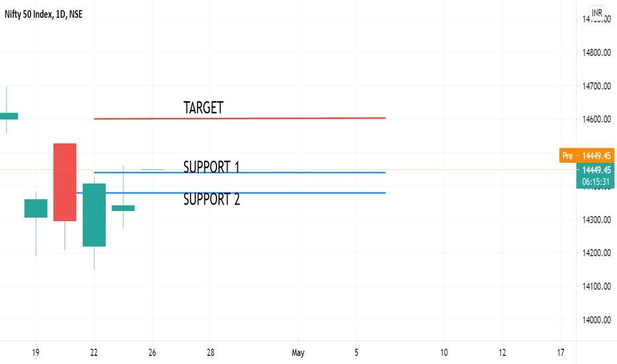Image resolution: width=617 pixels, height=364 pixels.
Task: Click the green candle above date 19
Action: (x=36, y=208)
